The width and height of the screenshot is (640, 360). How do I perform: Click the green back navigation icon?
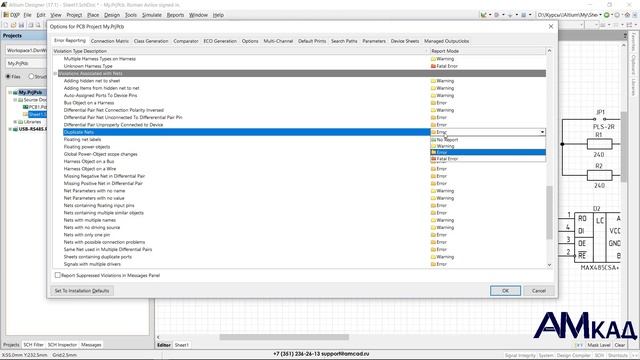[607, 15]
